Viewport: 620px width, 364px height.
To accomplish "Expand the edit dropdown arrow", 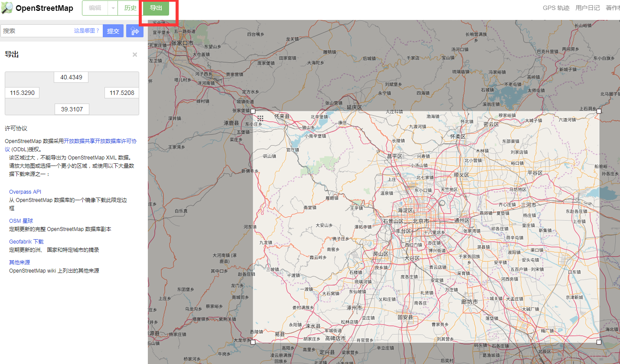I will tap(112, 8).
